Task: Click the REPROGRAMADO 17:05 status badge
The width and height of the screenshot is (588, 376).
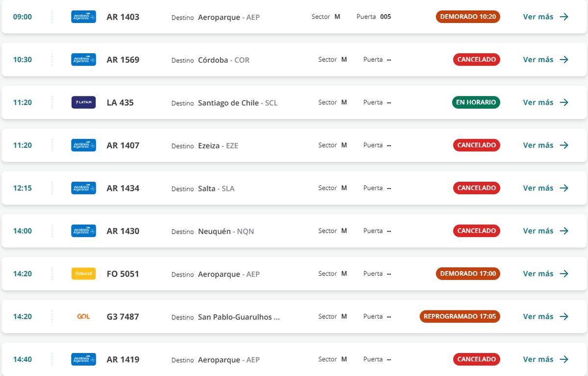Action: coord(460,317)
